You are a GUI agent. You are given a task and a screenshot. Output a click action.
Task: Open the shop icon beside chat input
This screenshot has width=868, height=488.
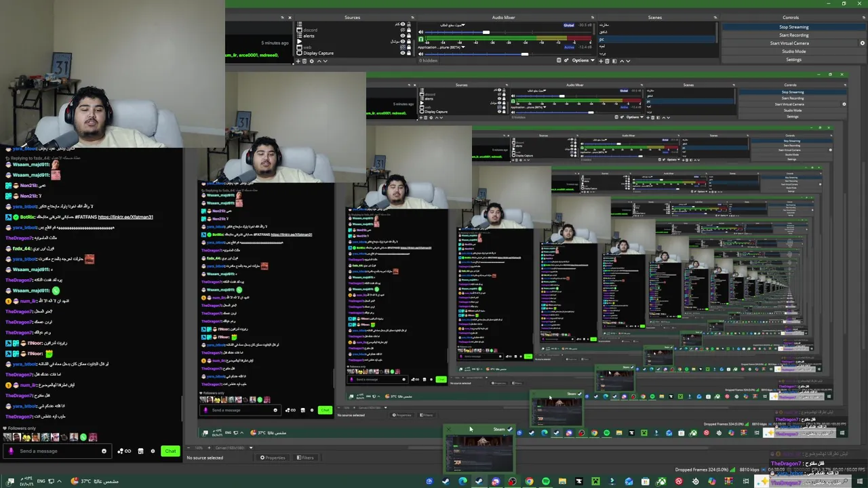pyautogui.click(x=140, y=451)
